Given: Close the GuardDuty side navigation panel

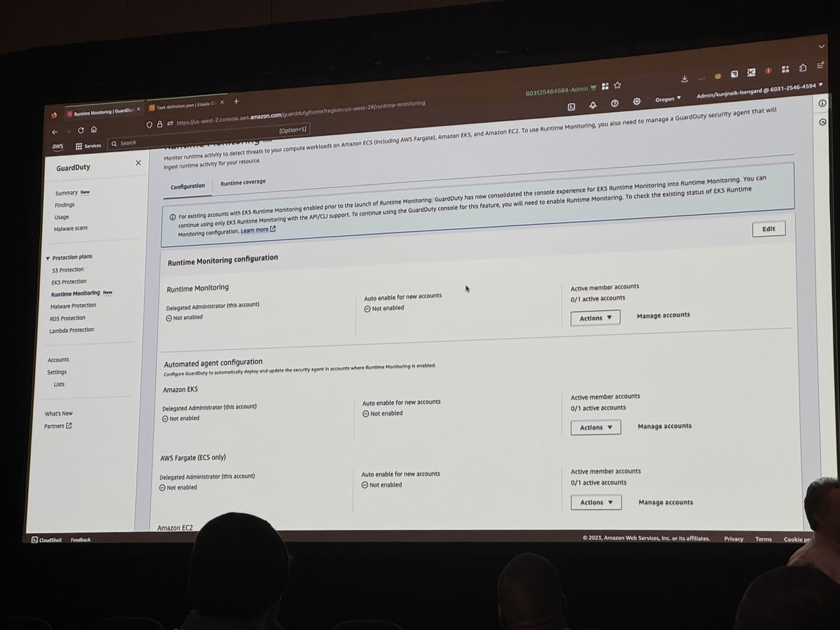Looking at the screenshot, I should pos(138,163).
